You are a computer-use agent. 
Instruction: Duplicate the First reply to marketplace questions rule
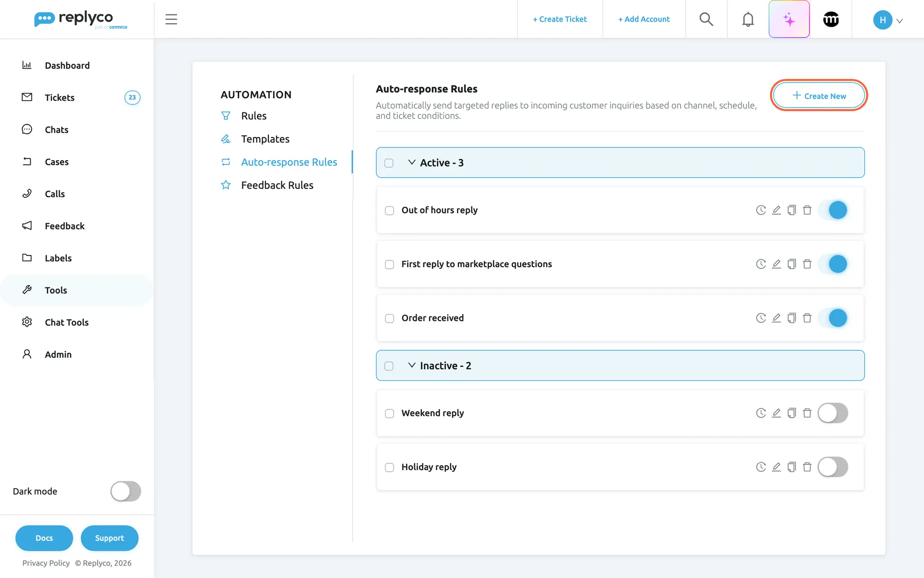[792, 264]
